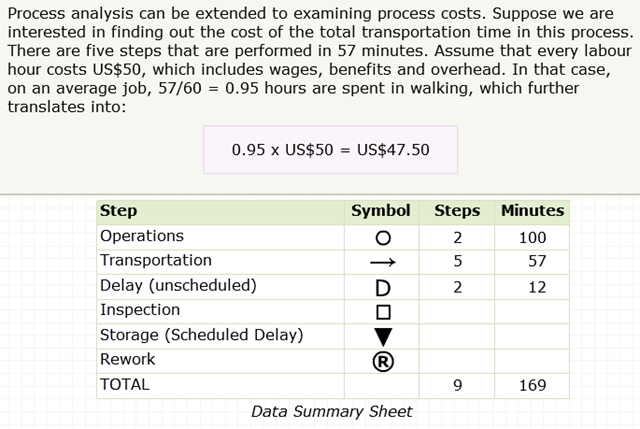The width and height of the screenshot is (640, 429).
Task: Click the Minutes column header
Action: [532, 211]
